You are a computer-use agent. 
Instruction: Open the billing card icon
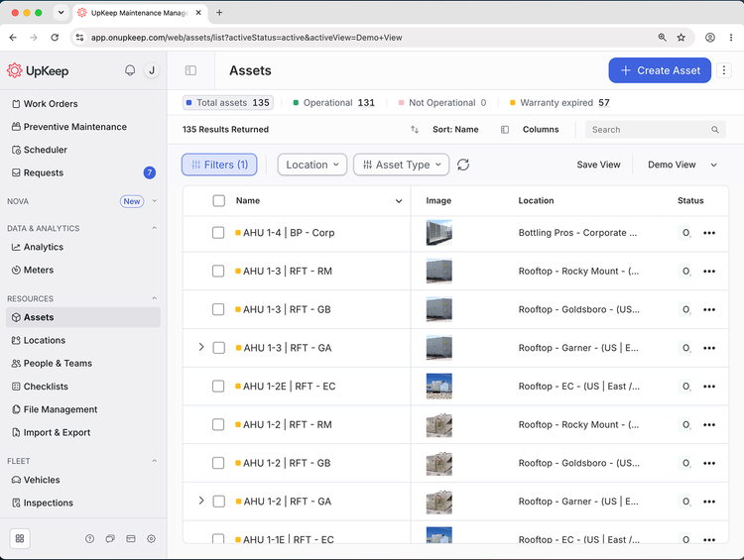131,538
